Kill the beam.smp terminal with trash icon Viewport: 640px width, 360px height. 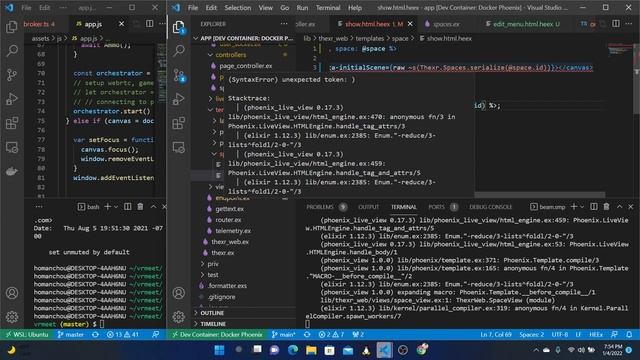pyautogui.click(x=607, y=207)
